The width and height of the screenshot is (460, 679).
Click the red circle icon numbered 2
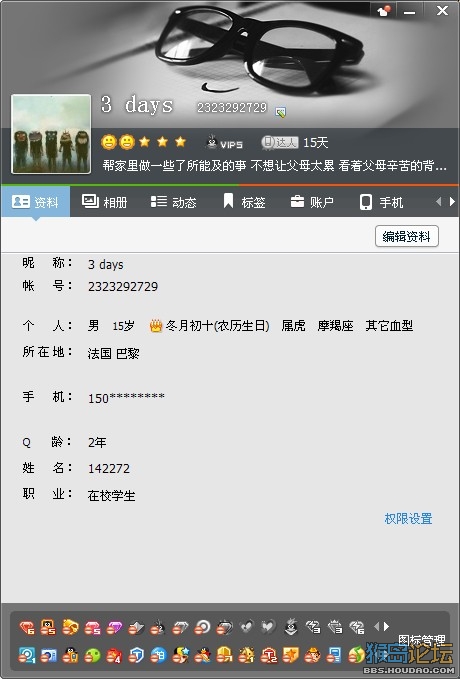click(x=268, y=655)
